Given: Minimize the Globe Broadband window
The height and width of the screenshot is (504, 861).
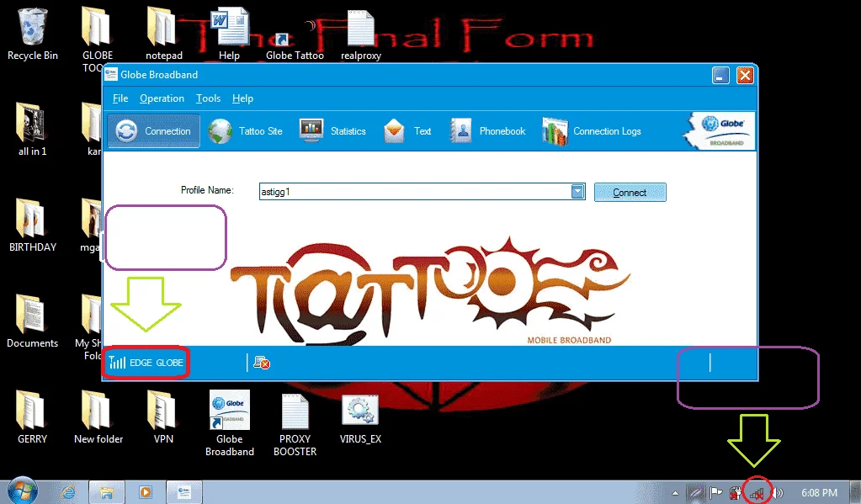Looking at the screenshot, I should (x=720, y=75).
